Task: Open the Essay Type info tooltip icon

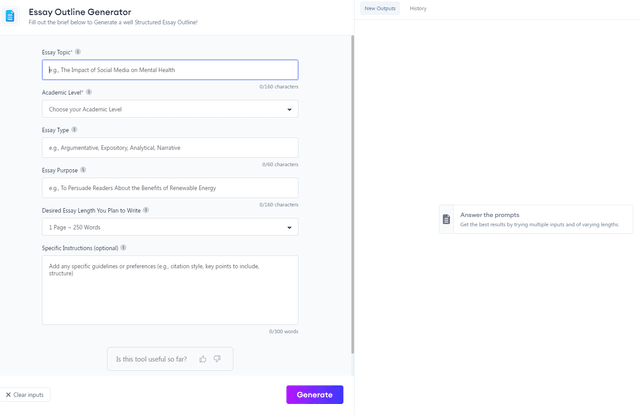Action: click(74, 130)
